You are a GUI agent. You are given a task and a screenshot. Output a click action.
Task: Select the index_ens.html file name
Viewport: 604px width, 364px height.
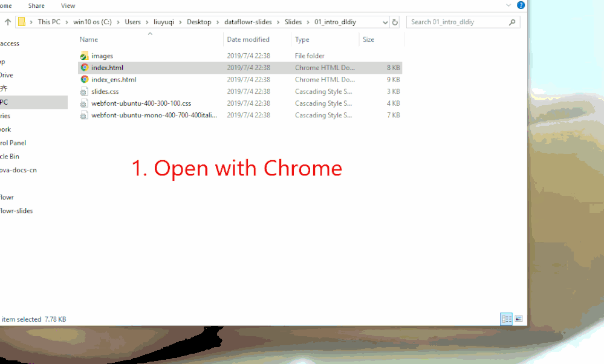(114, 79)
